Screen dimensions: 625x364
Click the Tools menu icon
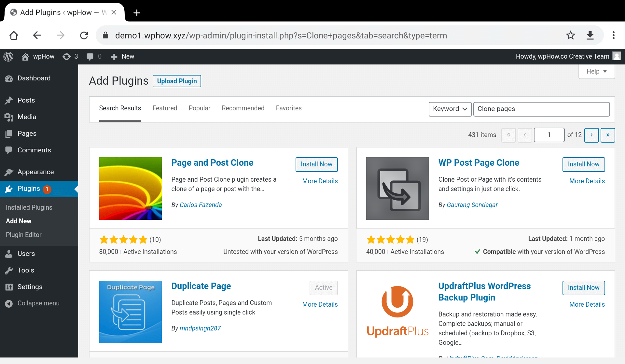tap(9, 270)
